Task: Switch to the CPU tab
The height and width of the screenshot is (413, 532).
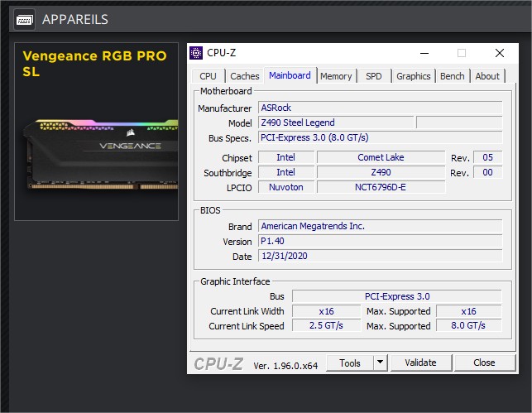Action: coord(208,76)
